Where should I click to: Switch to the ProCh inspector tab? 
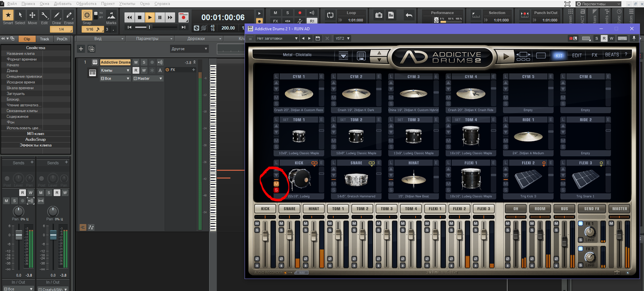coord(62,39)
